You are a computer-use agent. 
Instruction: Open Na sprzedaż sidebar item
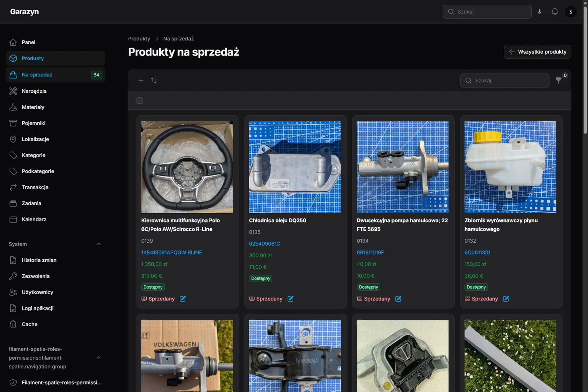tap(55, 75)
